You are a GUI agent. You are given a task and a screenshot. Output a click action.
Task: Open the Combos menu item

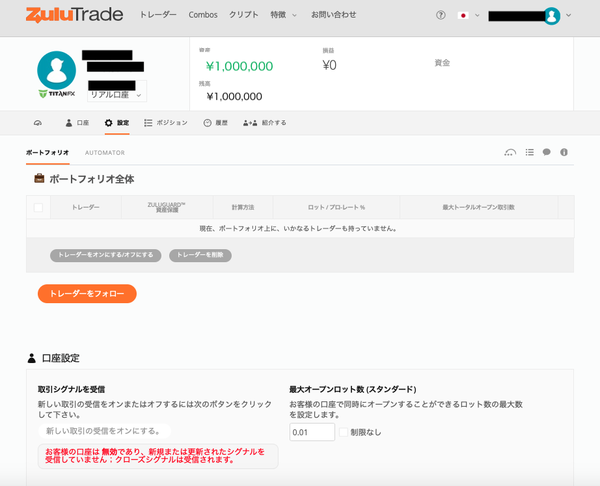tap(203, 15)
